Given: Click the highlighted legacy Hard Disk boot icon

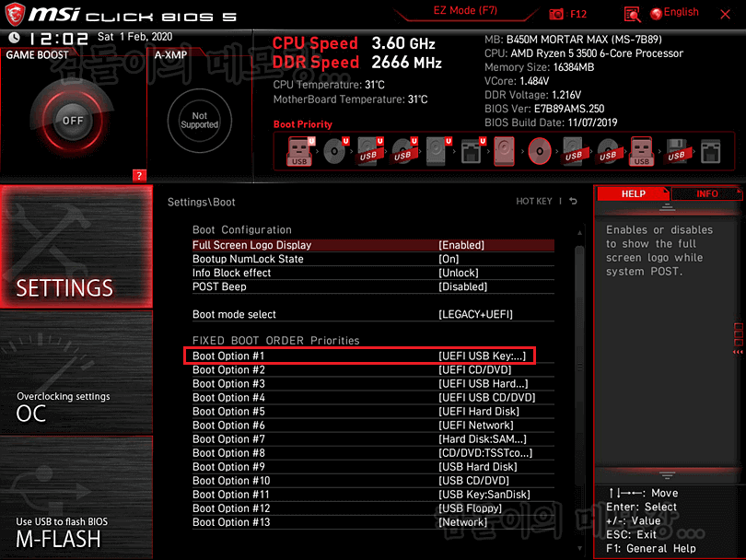Looking at the screenshot, I should (505, 151).
